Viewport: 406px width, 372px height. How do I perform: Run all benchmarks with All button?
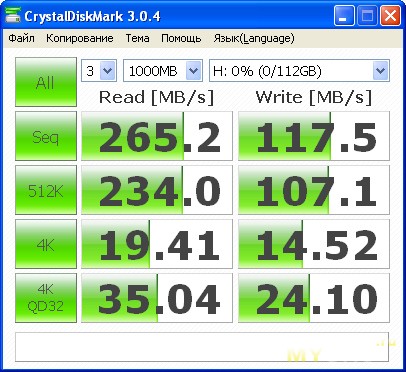[x=46, y=82]
